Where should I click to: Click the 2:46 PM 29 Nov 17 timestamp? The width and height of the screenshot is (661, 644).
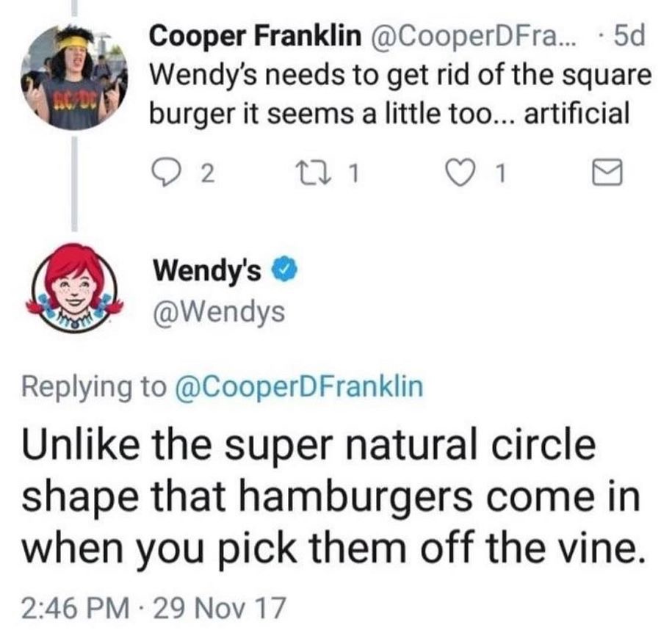[x=154, y=608]
